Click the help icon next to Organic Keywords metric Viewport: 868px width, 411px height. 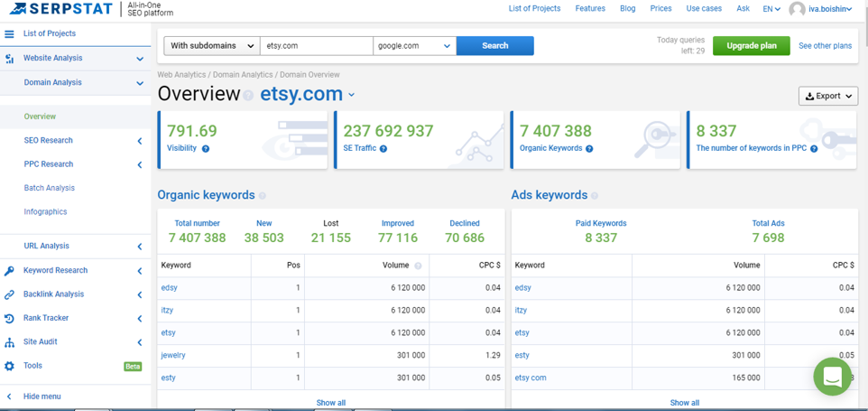(x=589, y=148)
